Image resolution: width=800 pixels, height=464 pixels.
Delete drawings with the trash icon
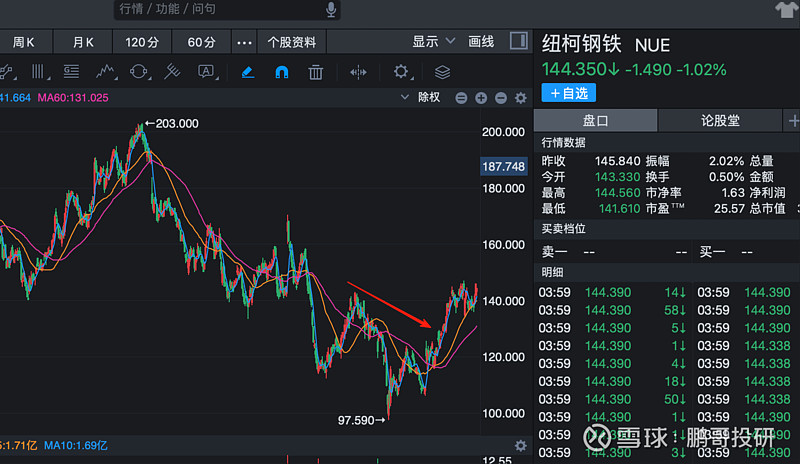(316, 72)
